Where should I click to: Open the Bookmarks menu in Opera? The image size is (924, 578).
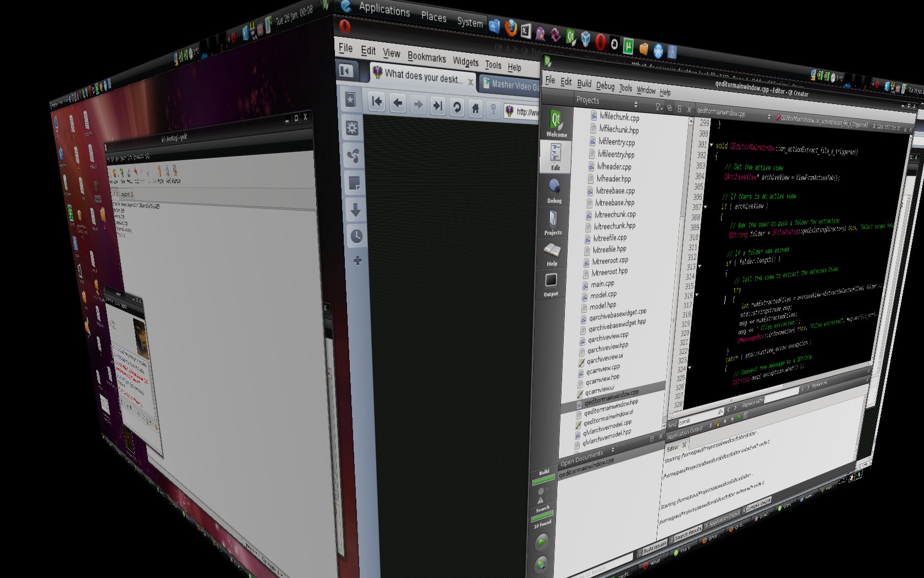pos(426,57)
